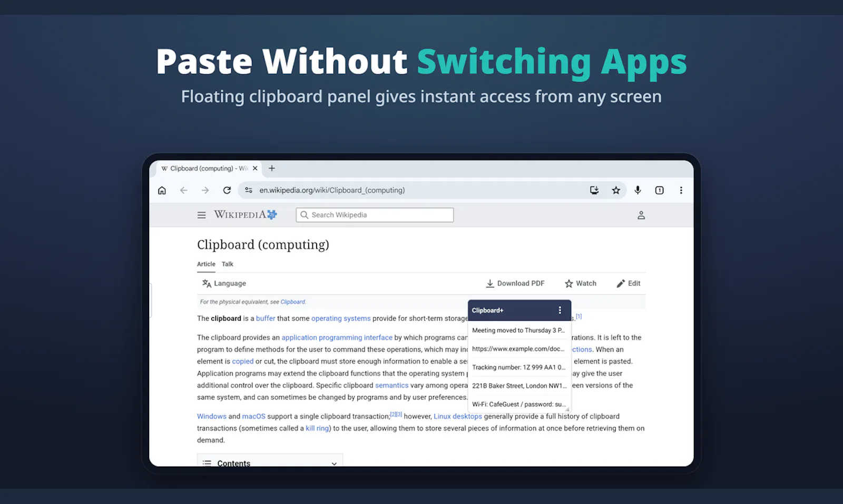Choose the 221B Baker Street clip
The width and height of the screenshot is (843, 504).
tap(519, 386)
